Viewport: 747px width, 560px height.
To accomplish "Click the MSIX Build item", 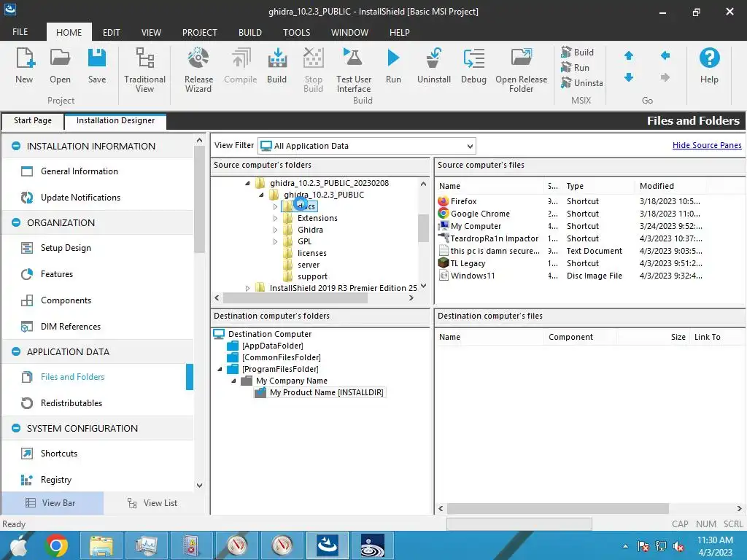I will click(x=577, y=52).
